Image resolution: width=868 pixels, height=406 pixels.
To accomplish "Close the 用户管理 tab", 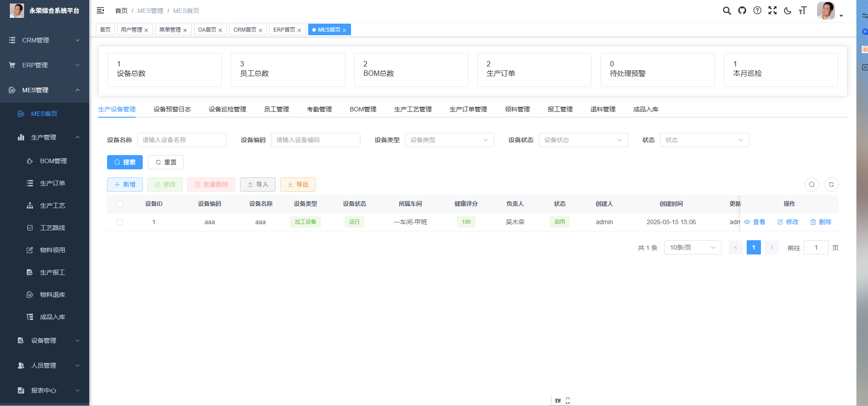I will (x=146, y=30).
